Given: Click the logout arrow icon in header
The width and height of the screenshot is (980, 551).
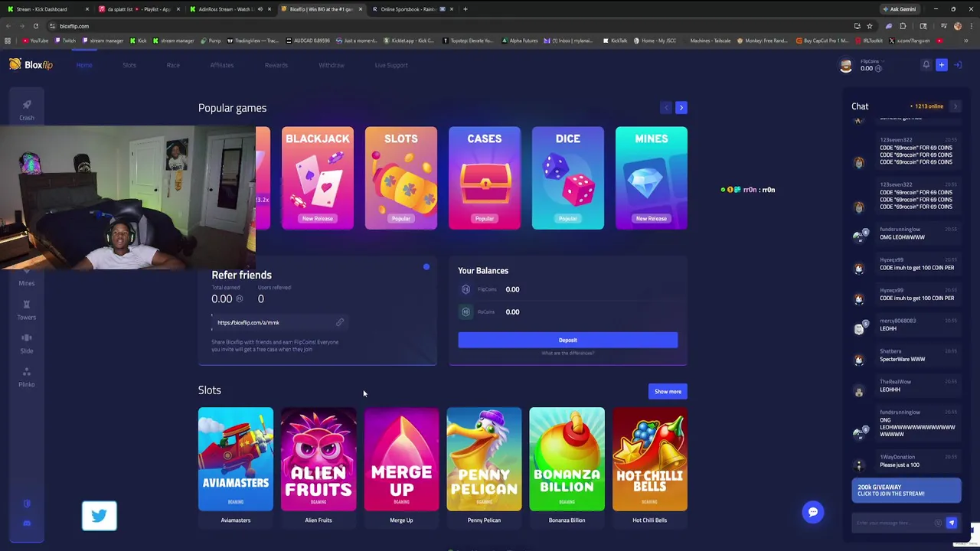Looking at the screenshot, I should (958, 65).
